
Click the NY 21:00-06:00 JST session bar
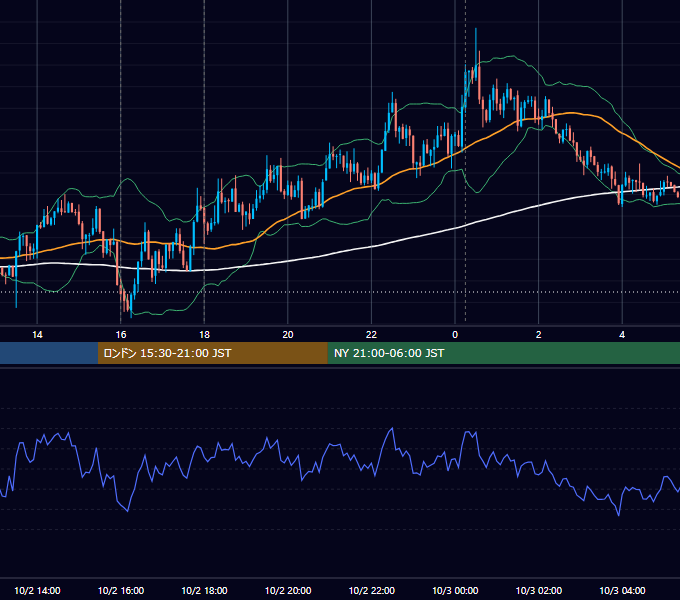click(x=503, y=353)
